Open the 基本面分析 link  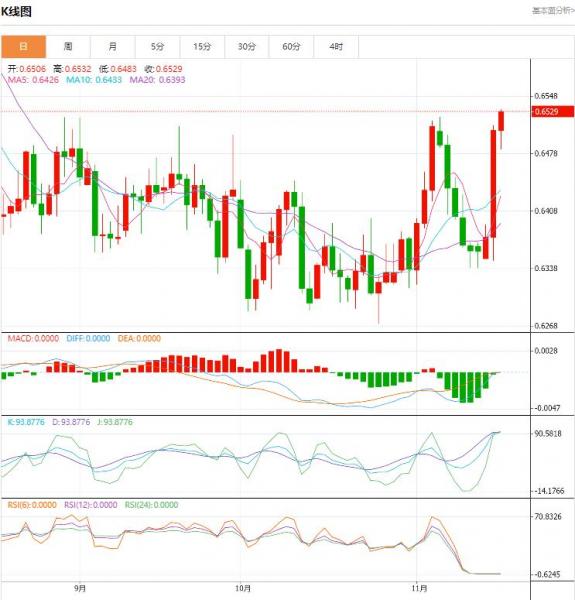553,11
